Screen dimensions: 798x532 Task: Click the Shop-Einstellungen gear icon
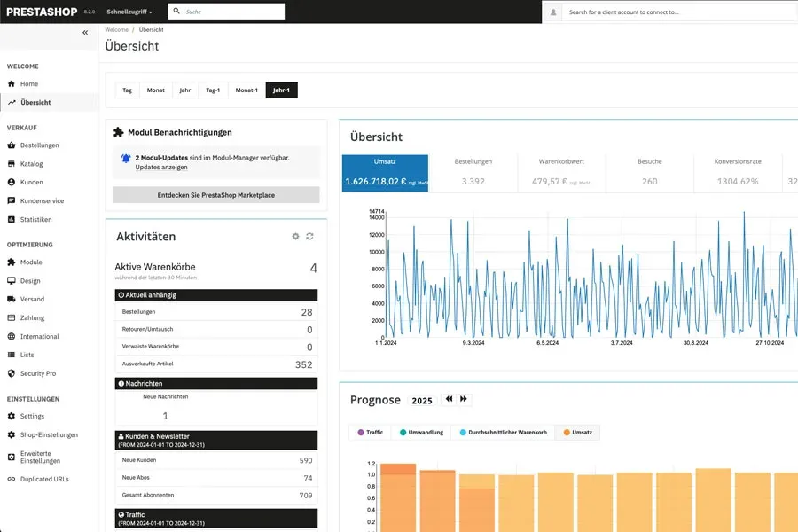(12, 434)
